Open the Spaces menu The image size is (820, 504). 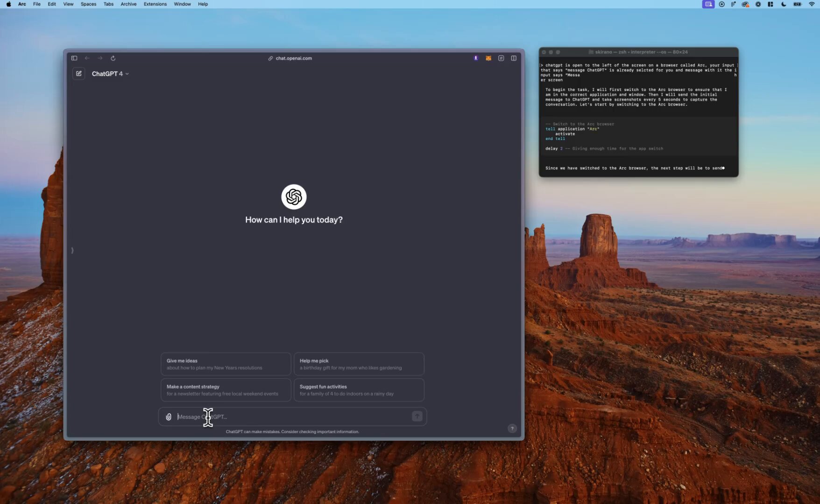[x=88, y=4]
